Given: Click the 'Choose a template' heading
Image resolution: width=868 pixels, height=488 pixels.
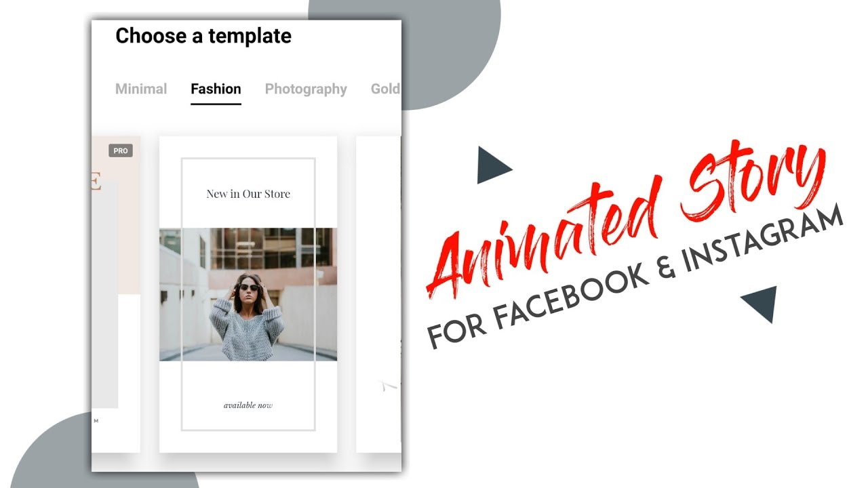Looking at the screenshot, I should [x=203, y=36].
